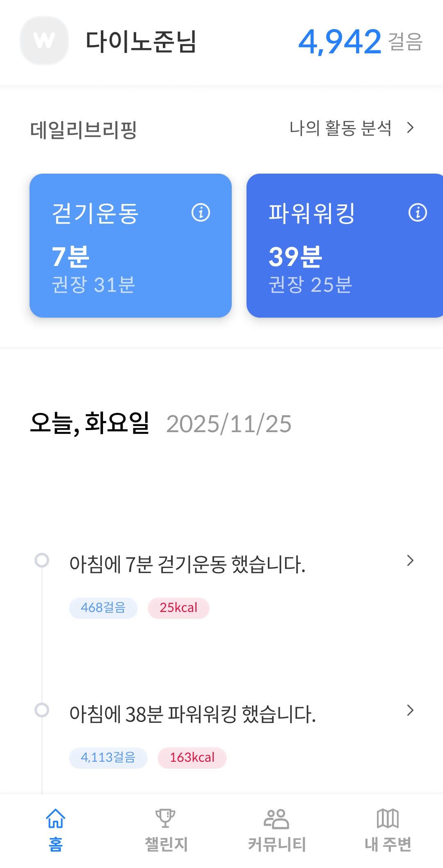Switch to the 커뮤니티 tab label
This screenshot has width=443, height=868.
(277, 844)
